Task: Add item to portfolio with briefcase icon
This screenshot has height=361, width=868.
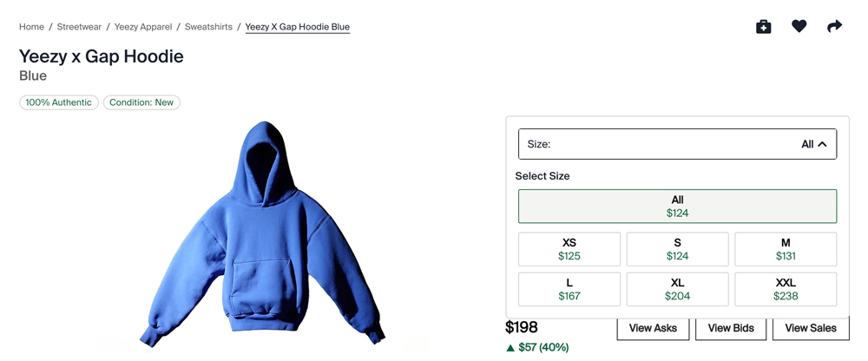Action: 764,27
